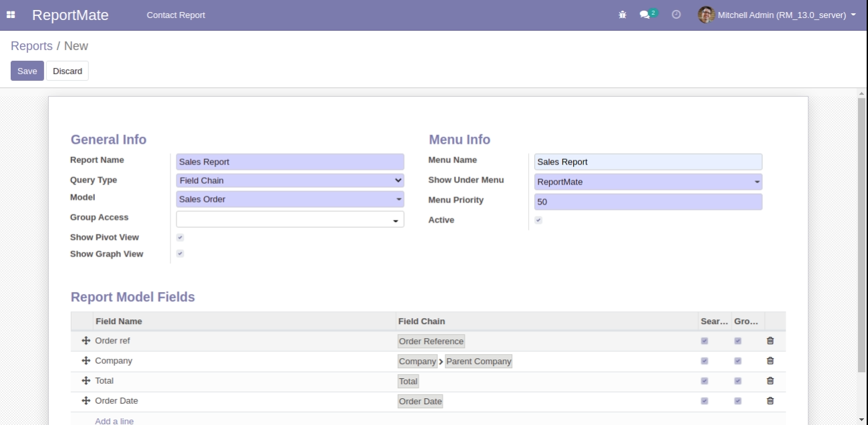Open the activities clock icon

(676, 15)
